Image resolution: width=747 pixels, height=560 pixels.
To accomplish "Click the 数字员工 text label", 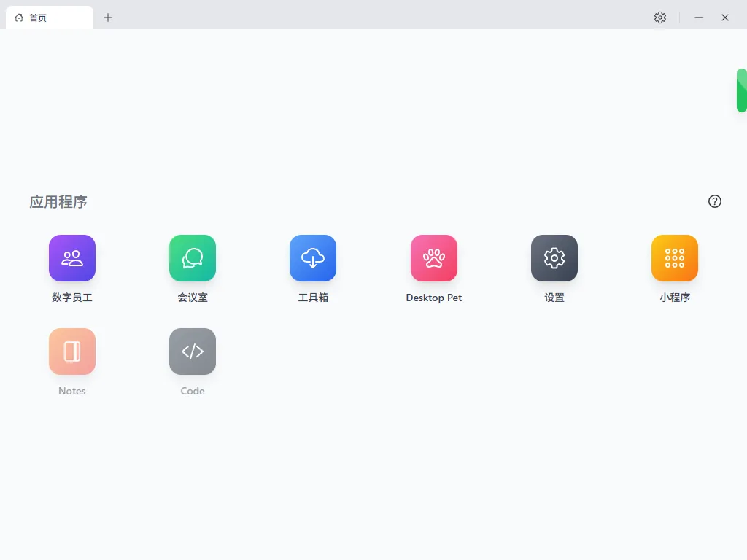I will 72,297.
